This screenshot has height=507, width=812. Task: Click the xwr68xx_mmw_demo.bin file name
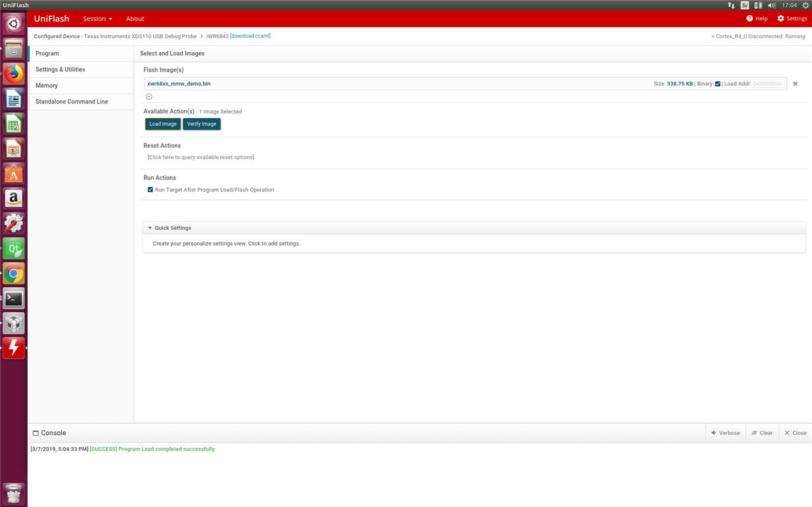[x=179, y=84]
